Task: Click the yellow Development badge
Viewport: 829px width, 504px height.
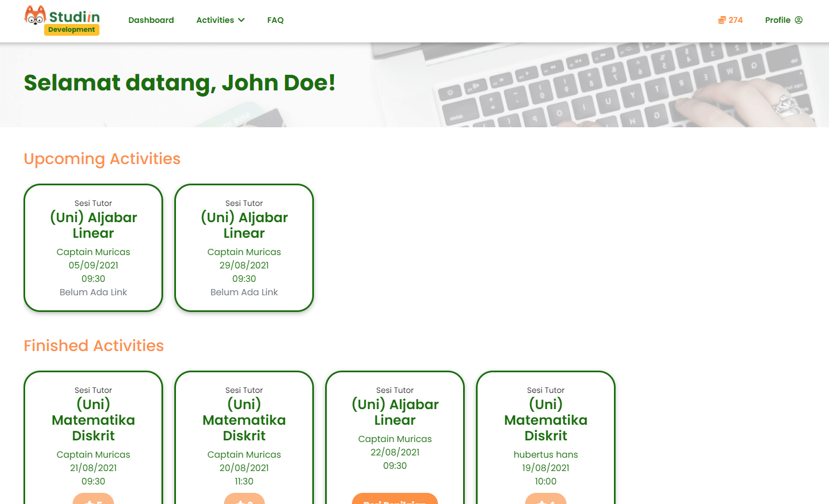Action: click(72, 30)
